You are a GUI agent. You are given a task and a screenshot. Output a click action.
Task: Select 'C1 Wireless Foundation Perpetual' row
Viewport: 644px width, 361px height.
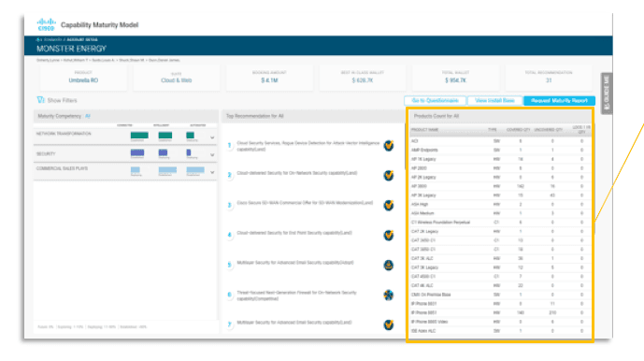pyautogui.click(x=500, y=223)
